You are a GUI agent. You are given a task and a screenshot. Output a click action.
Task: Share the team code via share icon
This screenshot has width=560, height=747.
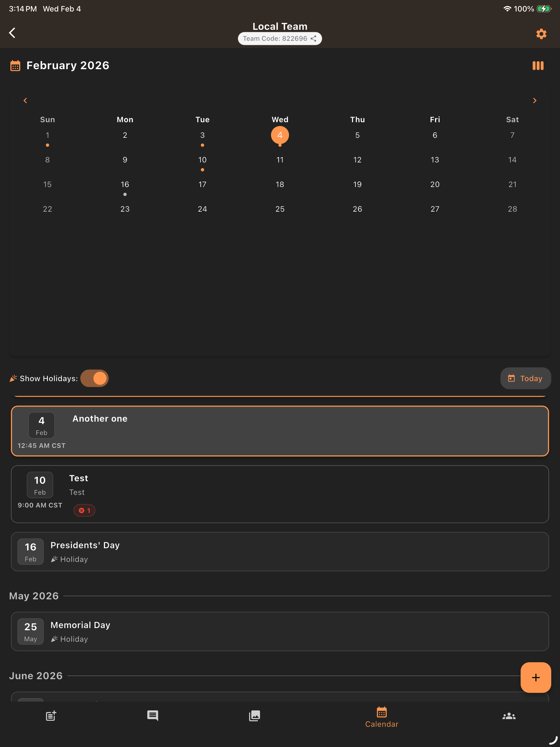313,39
